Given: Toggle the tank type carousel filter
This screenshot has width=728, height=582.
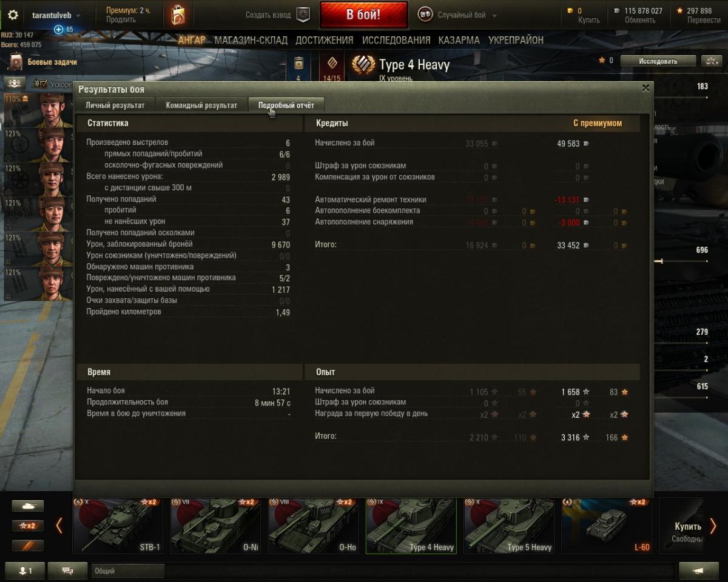Looking at the screenshot, I should pos(28,506).
